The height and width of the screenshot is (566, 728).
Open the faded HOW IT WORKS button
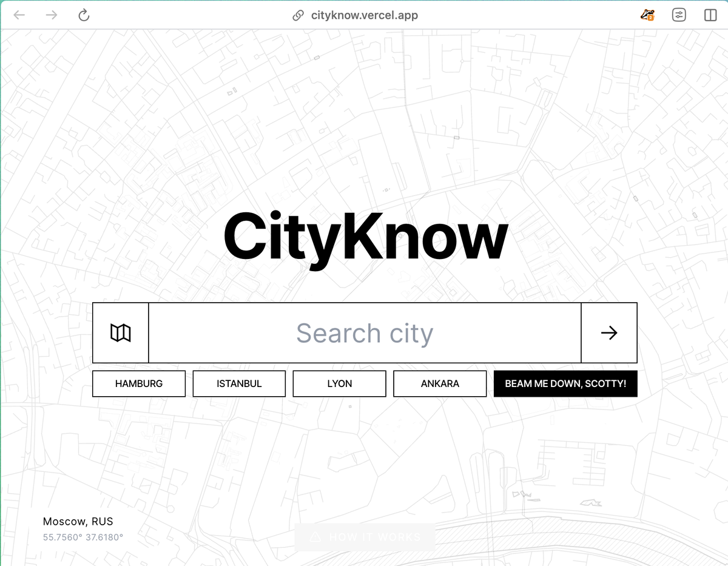[x=365, y=537]
